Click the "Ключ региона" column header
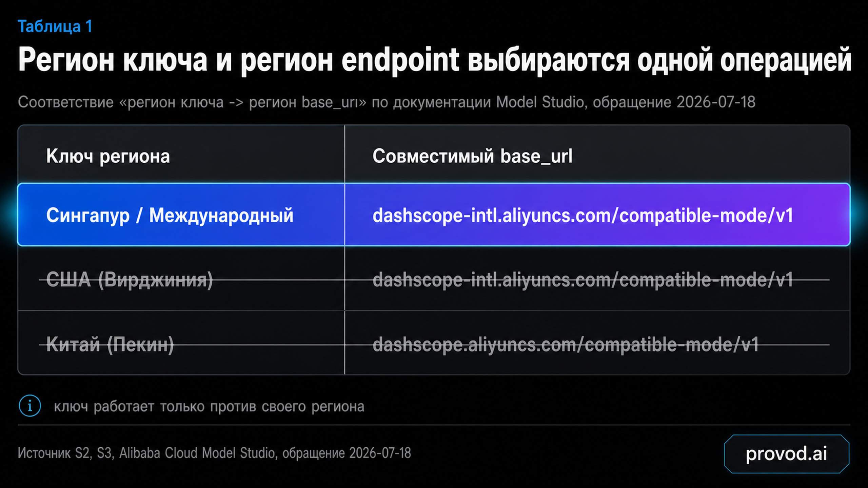868x488 pixels. pyautogui.click(x=108, y=156)
